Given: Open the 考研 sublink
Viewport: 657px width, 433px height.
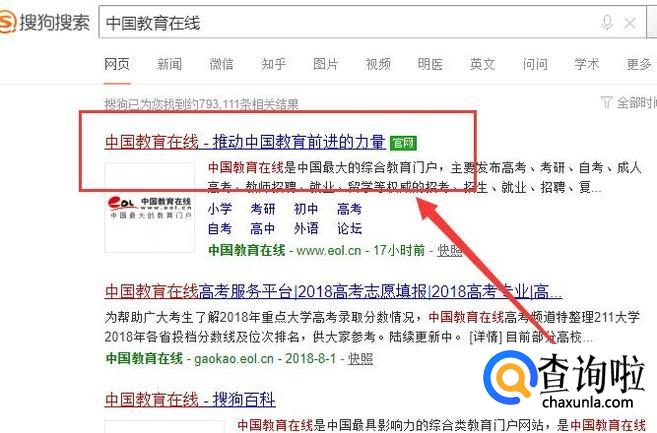Looking at the screenshot, I should [x=263, y=209].
